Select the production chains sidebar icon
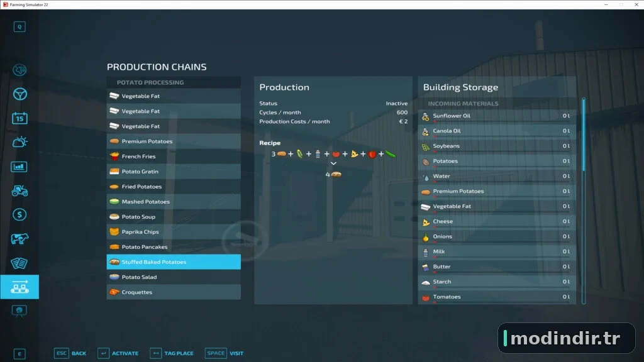This screenshot has width=644, height=362. tap(19, 287)
